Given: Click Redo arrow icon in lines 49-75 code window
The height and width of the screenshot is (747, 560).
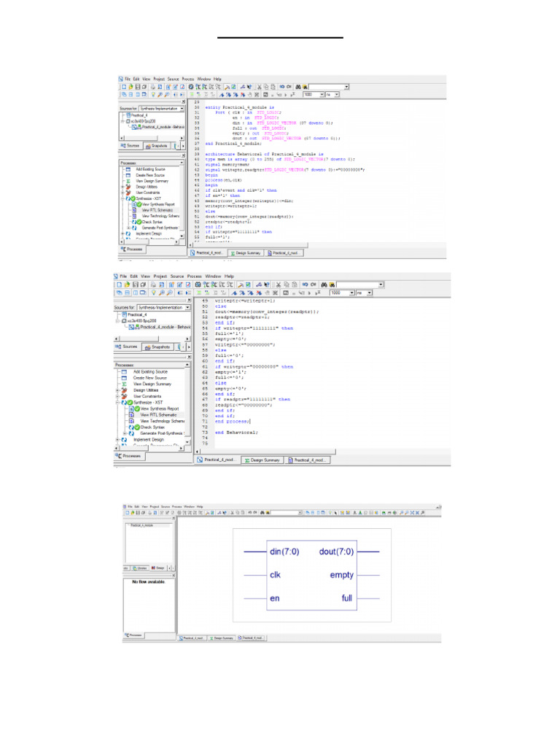Looking at the screenshot, I should [x=313, y=285].
